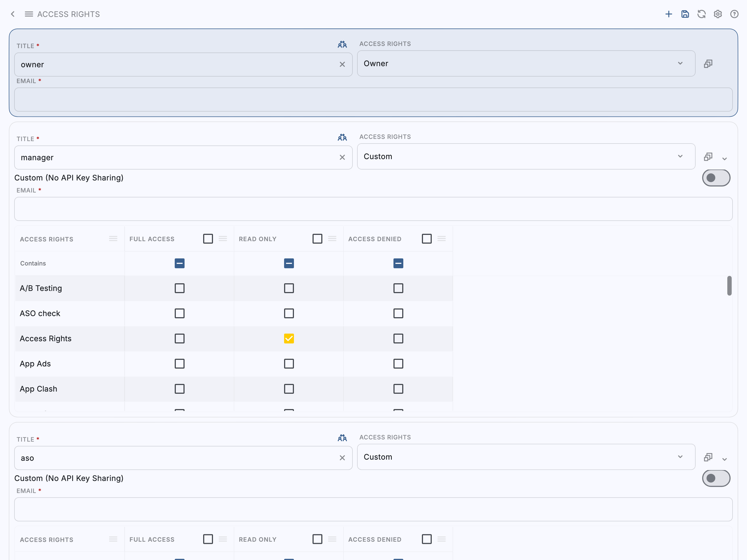Open the help question mark icon

(734, 14)
